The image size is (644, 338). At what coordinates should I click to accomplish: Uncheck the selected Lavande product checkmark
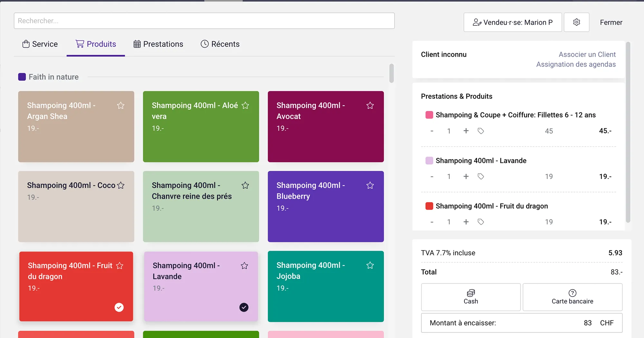244,307
